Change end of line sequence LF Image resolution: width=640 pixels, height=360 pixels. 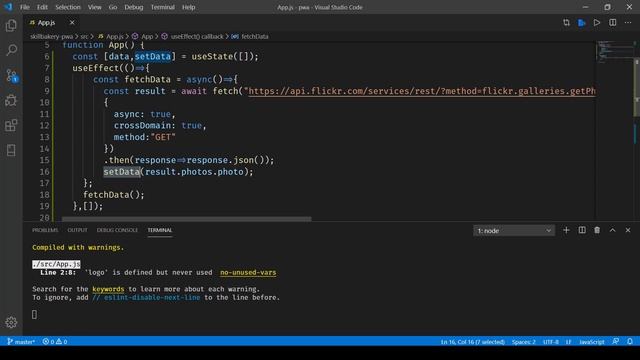tap(568, 342)
